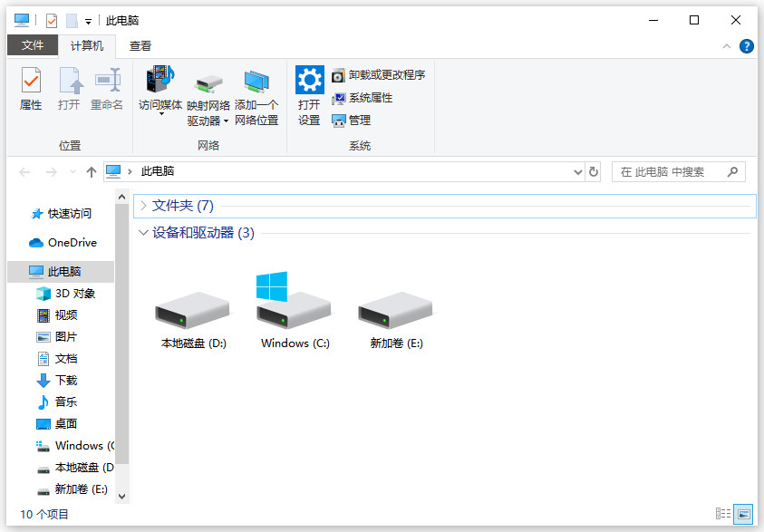Switch to the 计算机 (Computer) ribbon tab
Image resolution: width=764 pixels, height=532 pixels.
click(87, 46)
